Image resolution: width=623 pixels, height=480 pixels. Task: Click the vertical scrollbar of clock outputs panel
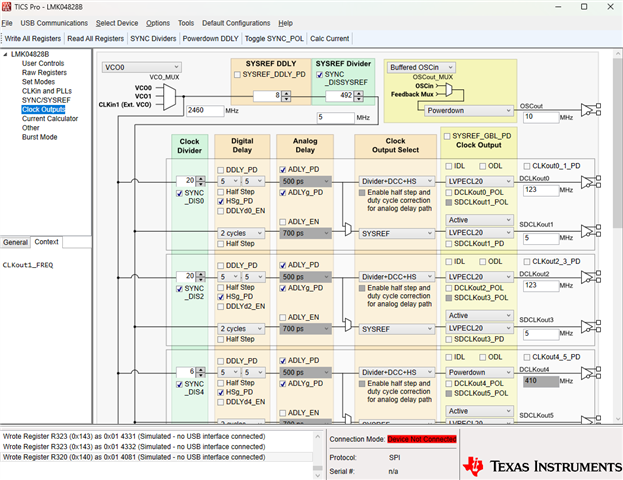618,143
